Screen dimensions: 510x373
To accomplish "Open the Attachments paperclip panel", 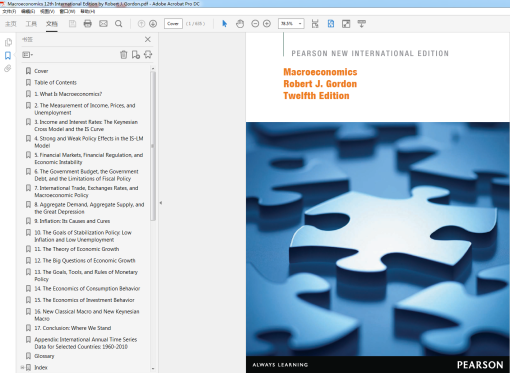I will pyautogui.click(x=8, y=69).
